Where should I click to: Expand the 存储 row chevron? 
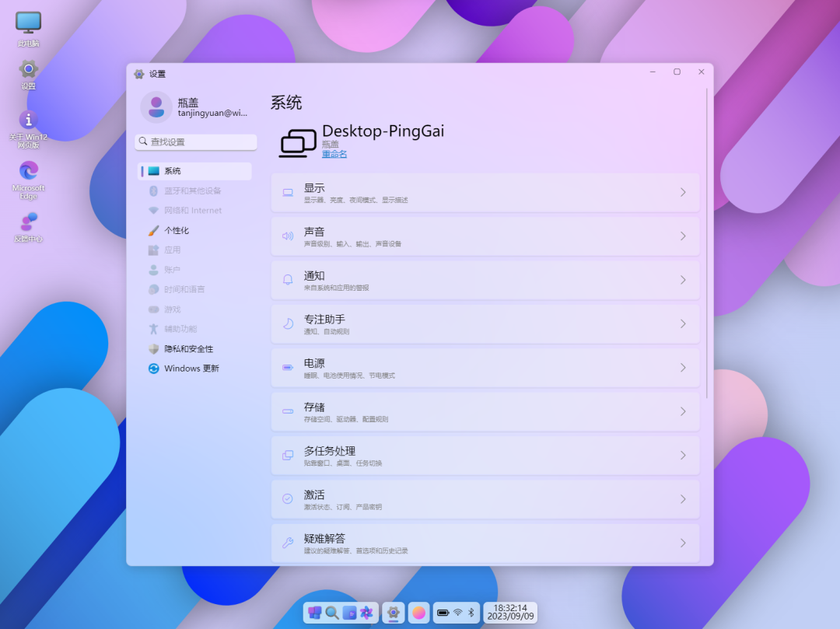point(683,411)
